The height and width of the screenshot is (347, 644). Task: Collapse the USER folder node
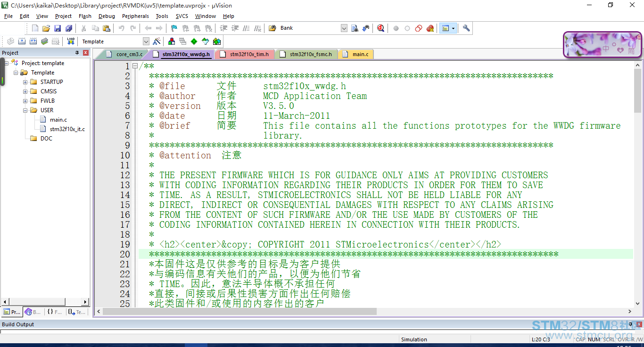point(25,110)
